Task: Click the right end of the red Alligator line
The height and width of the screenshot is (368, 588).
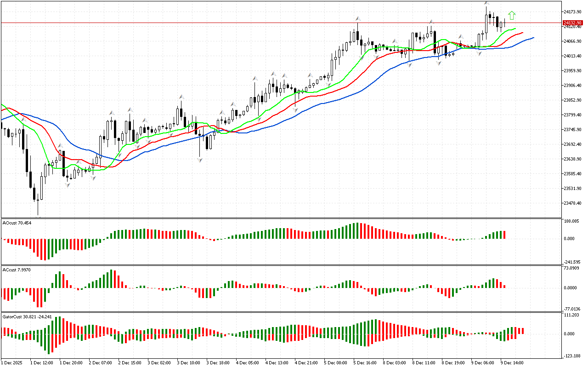Action: pyautogui.click(x=522, y=33)
